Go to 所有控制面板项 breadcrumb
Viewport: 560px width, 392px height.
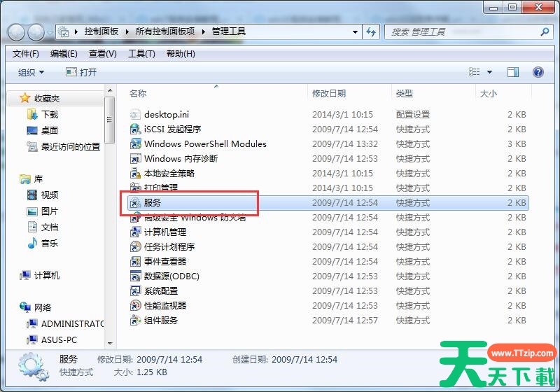tap(165, 31)
